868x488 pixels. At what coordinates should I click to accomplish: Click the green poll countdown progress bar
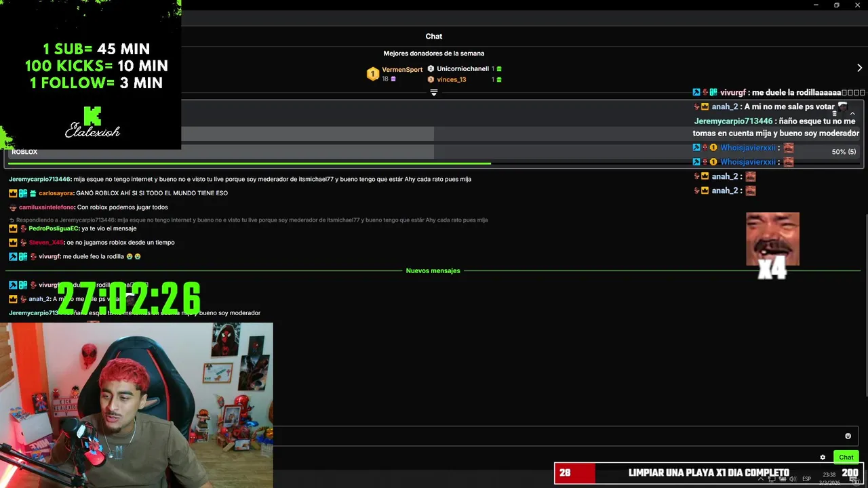pos(248,163)
